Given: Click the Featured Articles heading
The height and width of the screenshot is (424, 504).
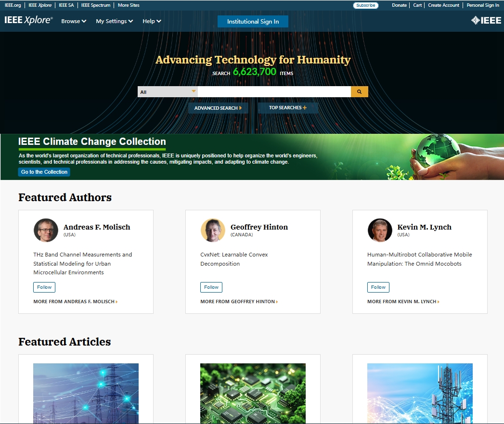Looking at the screenshot, I should (x=65, y=342).
